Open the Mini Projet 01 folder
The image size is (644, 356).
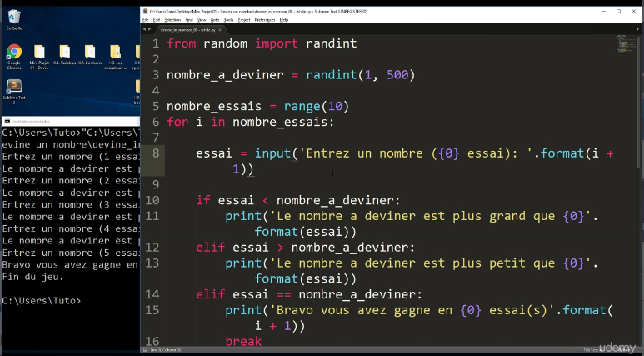coord(39,54)
